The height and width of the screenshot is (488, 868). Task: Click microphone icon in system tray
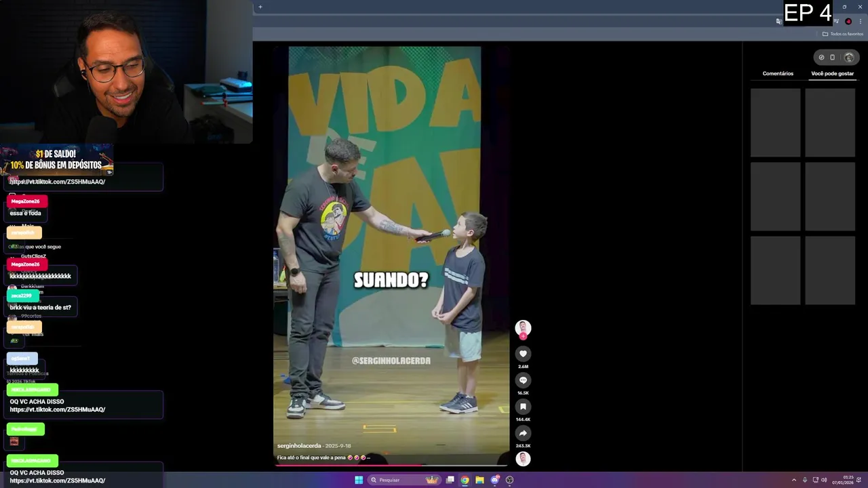click(x=805, y=480)
